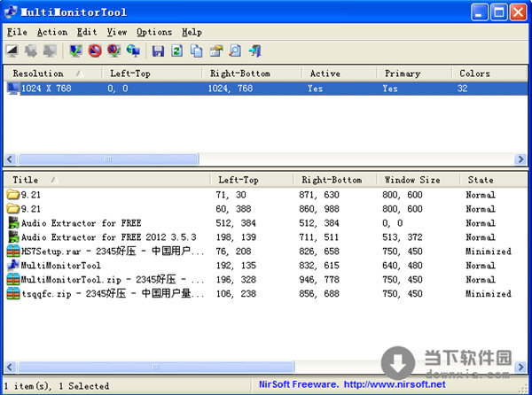This screenshot has height=395, width=532.
Task: Click the globe with monitor icon
Action: click(133, 51)
